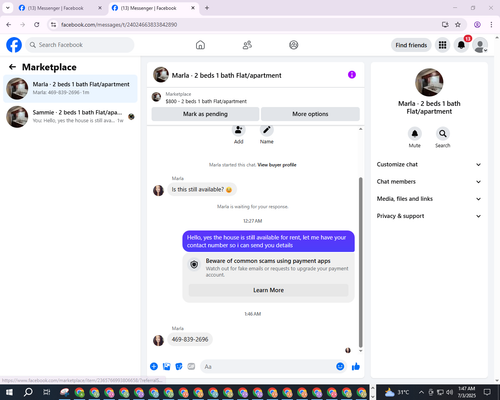500x400 pixels.
Task: Open Task View on the taskbar
Action: (46, 392)
